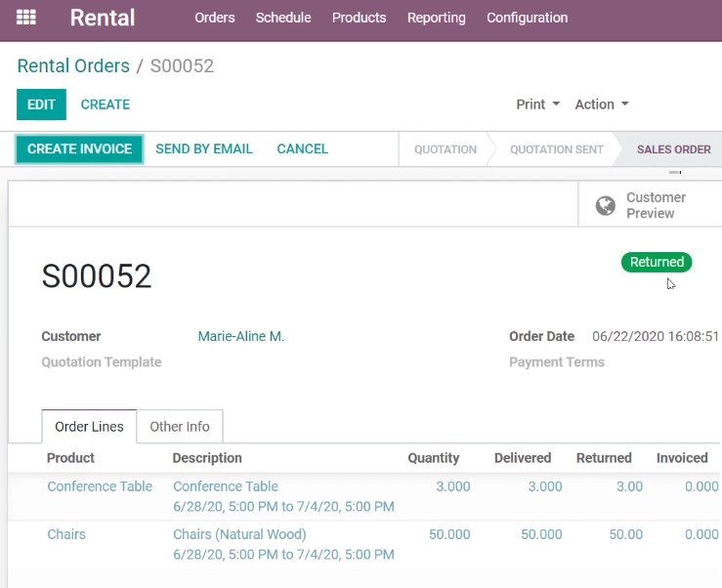Cancel the rental order
The height and width of the screenshot is (588, 722).
(303, 149)
